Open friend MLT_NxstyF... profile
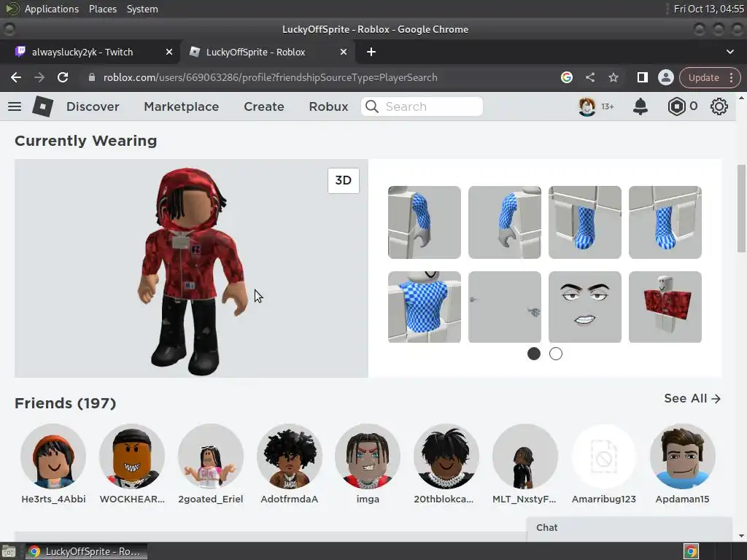This screenshot has width=747, height=560. (x=525, y=464)
